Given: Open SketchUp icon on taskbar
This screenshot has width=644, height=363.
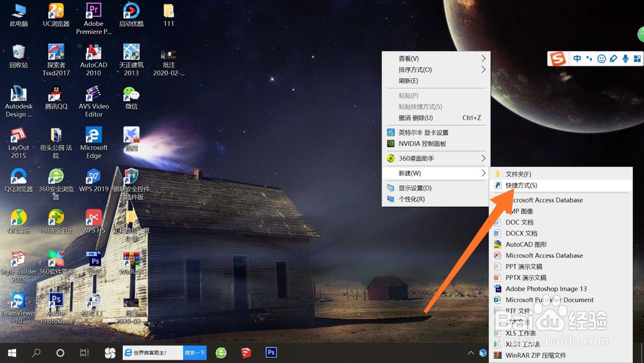Looking at the screenshot, I should (x=246, y=353).
